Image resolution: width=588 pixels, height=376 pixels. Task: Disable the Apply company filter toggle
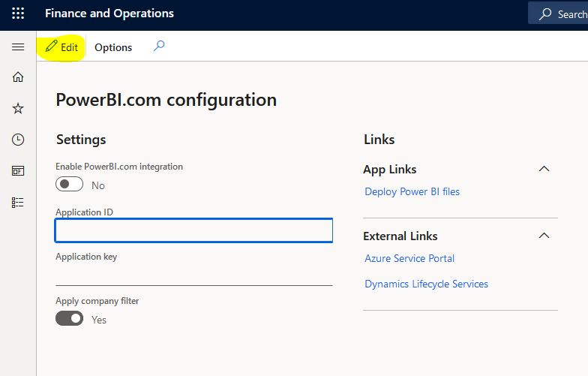point(69,318)
